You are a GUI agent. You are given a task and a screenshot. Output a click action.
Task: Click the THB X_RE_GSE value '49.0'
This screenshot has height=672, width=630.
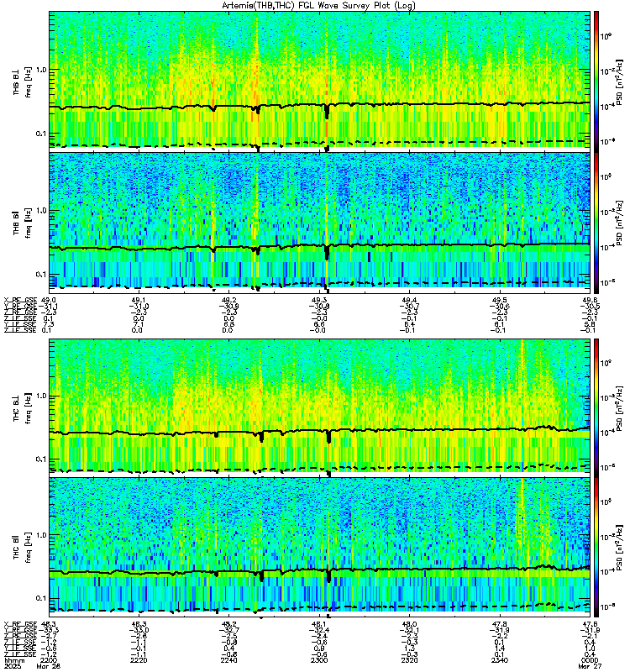48,300
